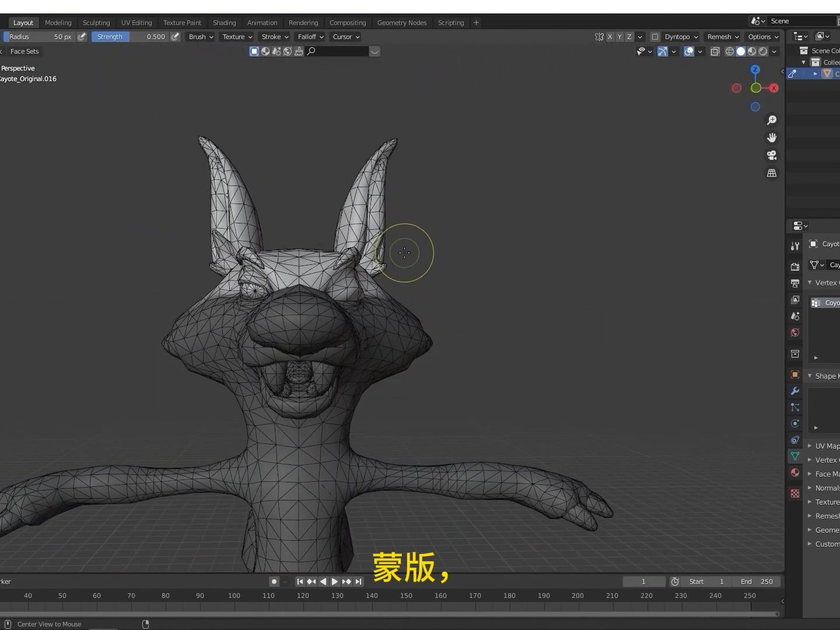Open the Render properties tab
Image resolution: width=840 pixels, height=630 pixels.
pos(795,267)
